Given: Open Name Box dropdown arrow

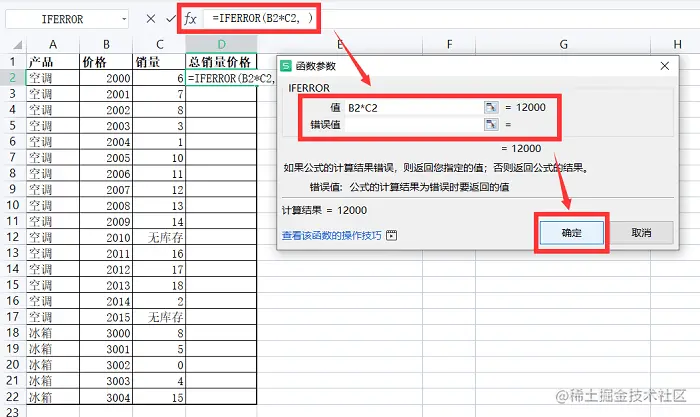Looking at the screenshot, I should 124,19.
